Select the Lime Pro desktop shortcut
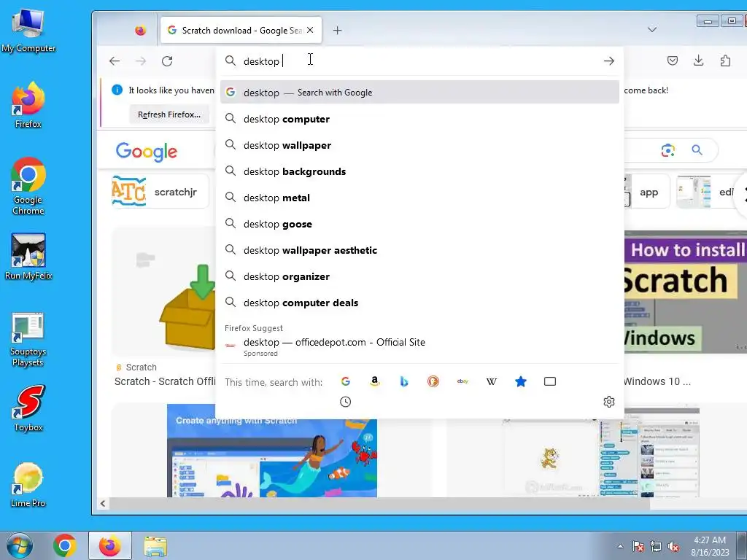The height and width of the screenshot is (560, 747). [x=28, y=485]
